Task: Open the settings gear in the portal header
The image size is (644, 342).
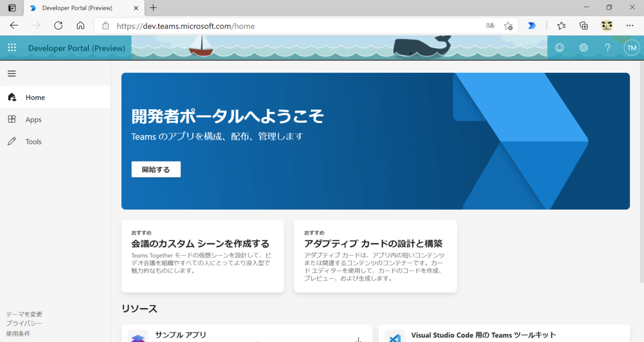Action: 583,48
